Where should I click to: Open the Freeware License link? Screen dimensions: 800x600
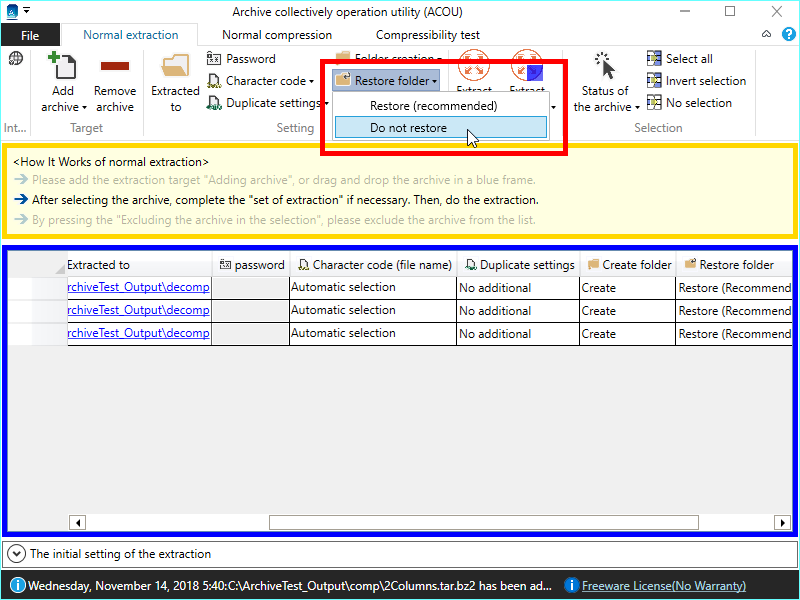pos(663,586)
